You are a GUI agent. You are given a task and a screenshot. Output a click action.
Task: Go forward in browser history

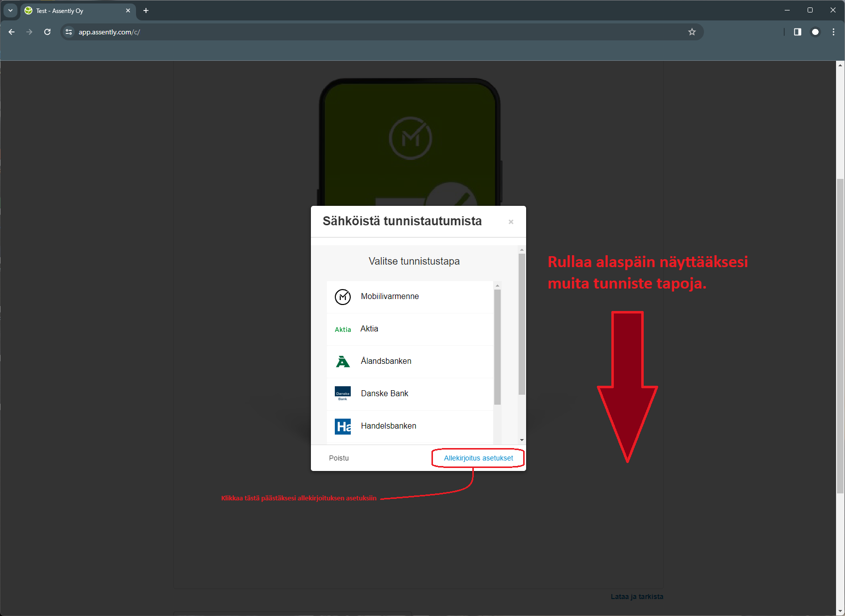click(x=29, y=32)
